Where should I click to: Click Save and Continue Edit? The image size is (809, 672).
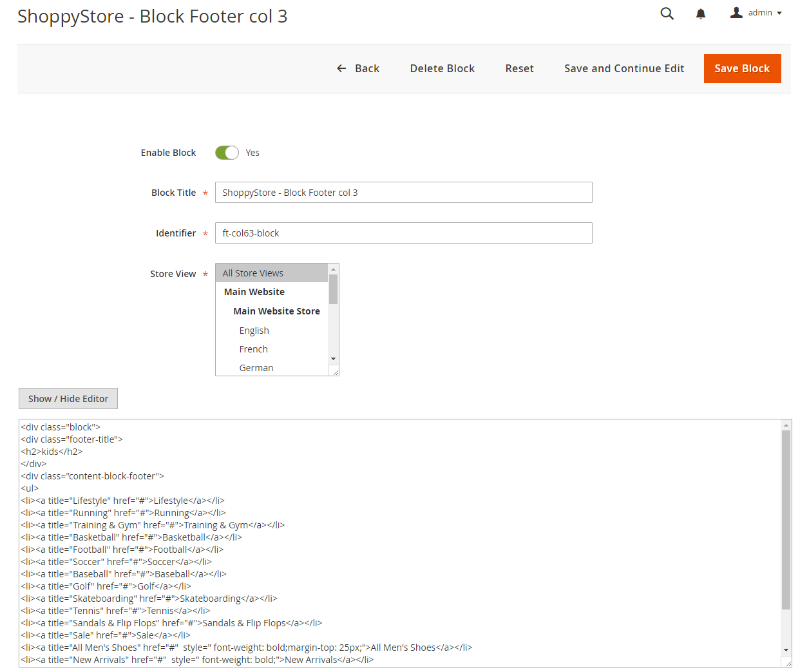(624, 68)
